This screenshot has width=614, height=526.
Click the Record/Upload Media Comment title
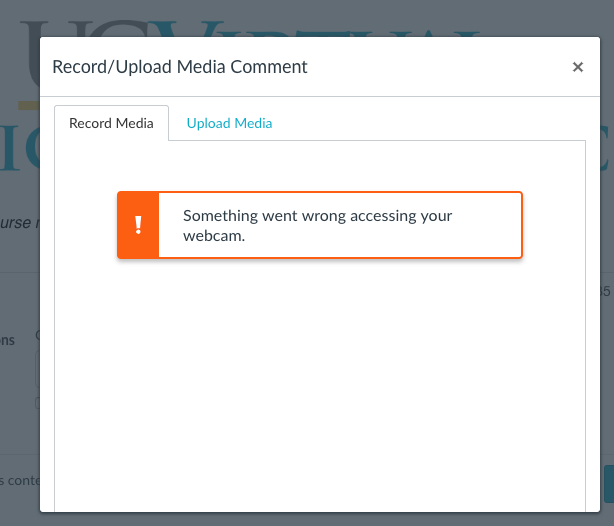click(x=180, y=67)
